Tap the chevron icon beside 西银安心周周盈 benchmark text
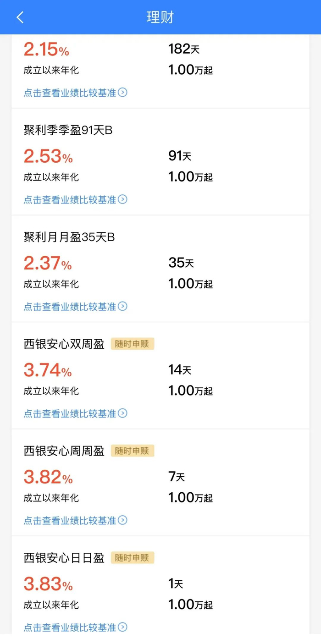This screenshot has width=321, height=644. click(x=122, y=521)
